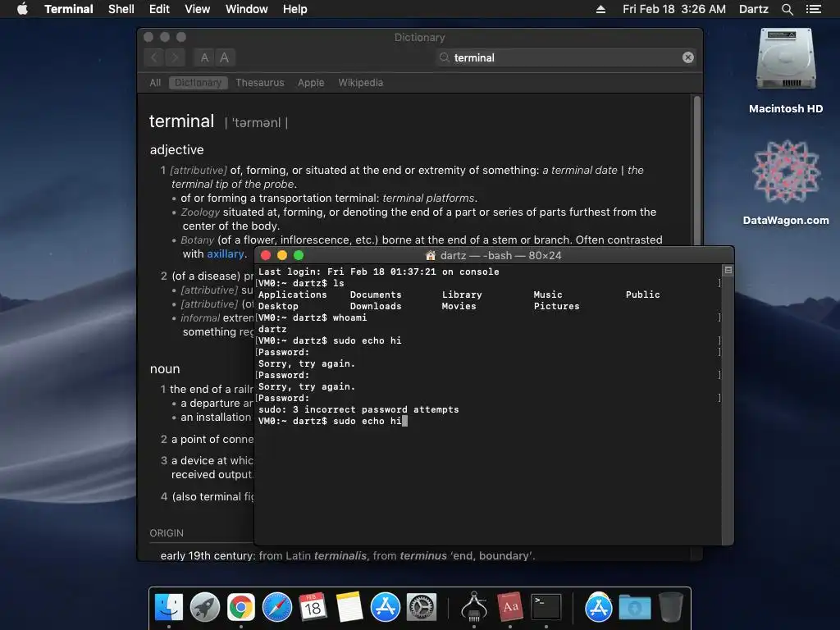Go forward in Dictionary history
This screenshot has height=630, width=840.
(x=175, y=57)
